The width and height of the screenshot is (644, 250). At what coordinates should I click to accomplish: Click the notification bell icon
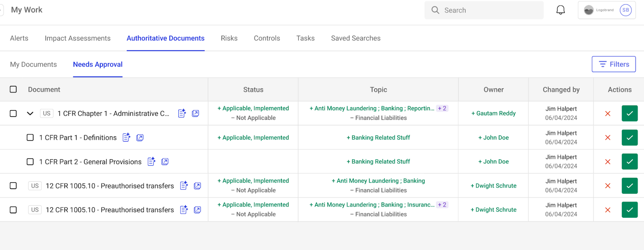point(560,10)
